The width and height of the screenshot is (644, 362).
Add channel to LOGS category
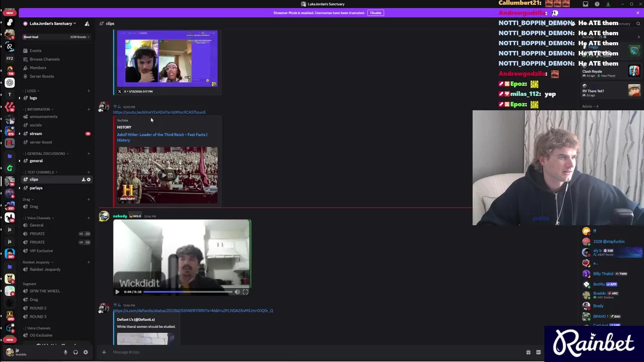pyautogui.click(x=89, y=91)
